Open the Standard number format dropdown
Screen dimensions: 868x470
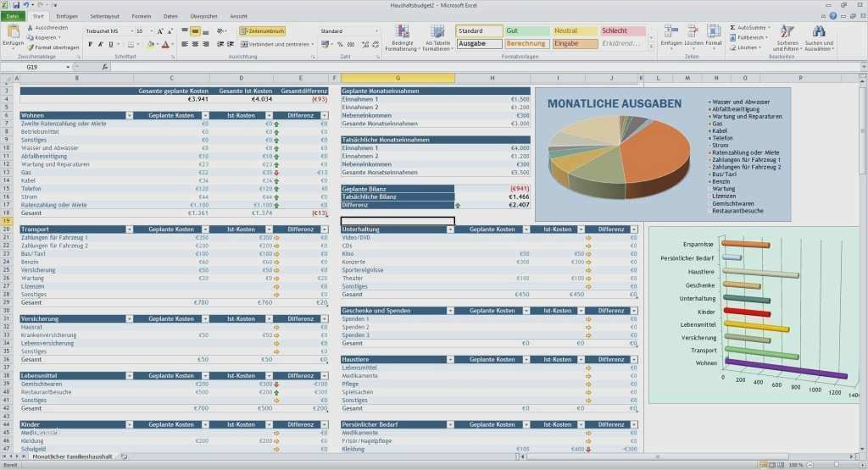click(376, 31)
